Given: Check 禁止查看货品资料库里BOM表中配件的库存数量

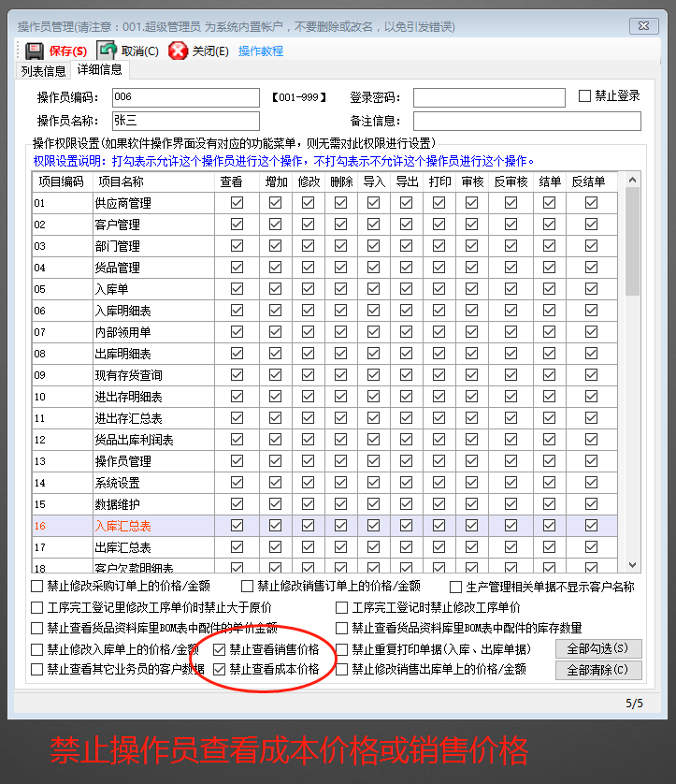Looking at the screenshot, I should pos(342,628).
